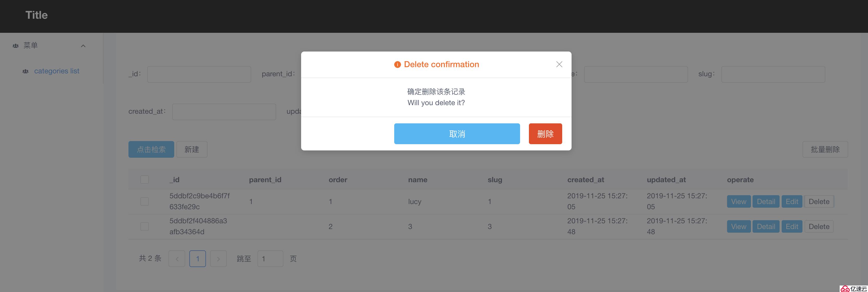
Task: Click the Title header text
Action: click(x=36, y=15)
